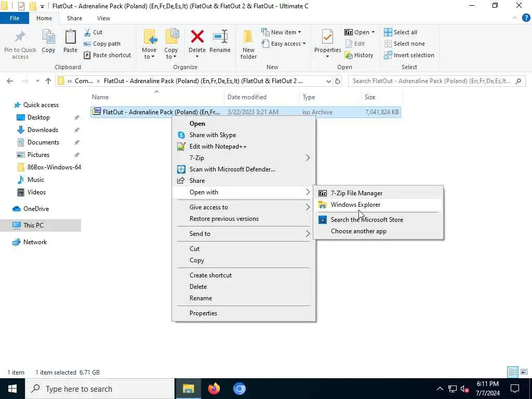Open the File tab

[x=15, y=18]
